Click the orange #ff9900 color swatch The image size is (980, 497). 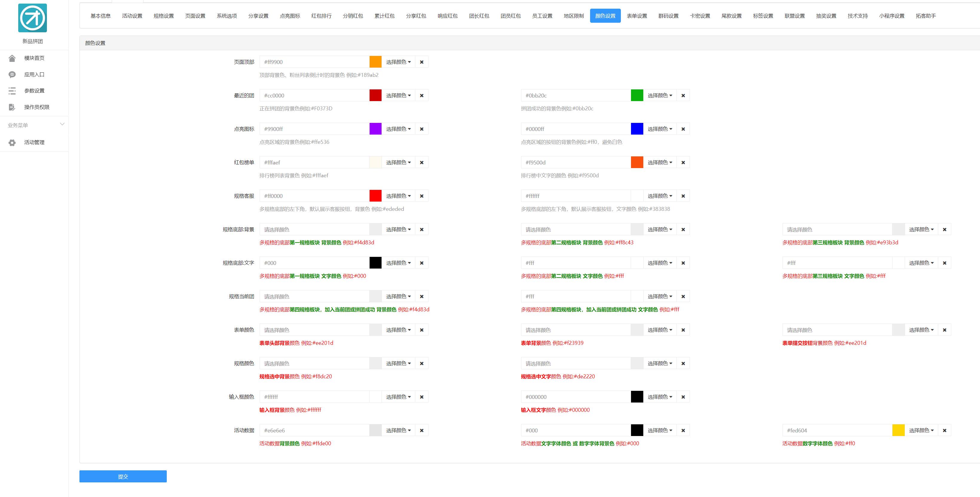click(x=376, y=62)
